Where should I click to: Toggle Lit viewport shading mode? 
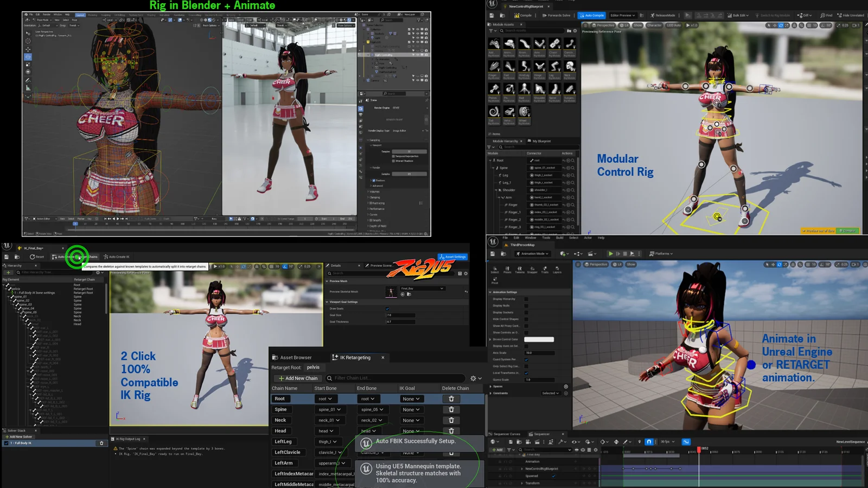click(x=618, y=265)
